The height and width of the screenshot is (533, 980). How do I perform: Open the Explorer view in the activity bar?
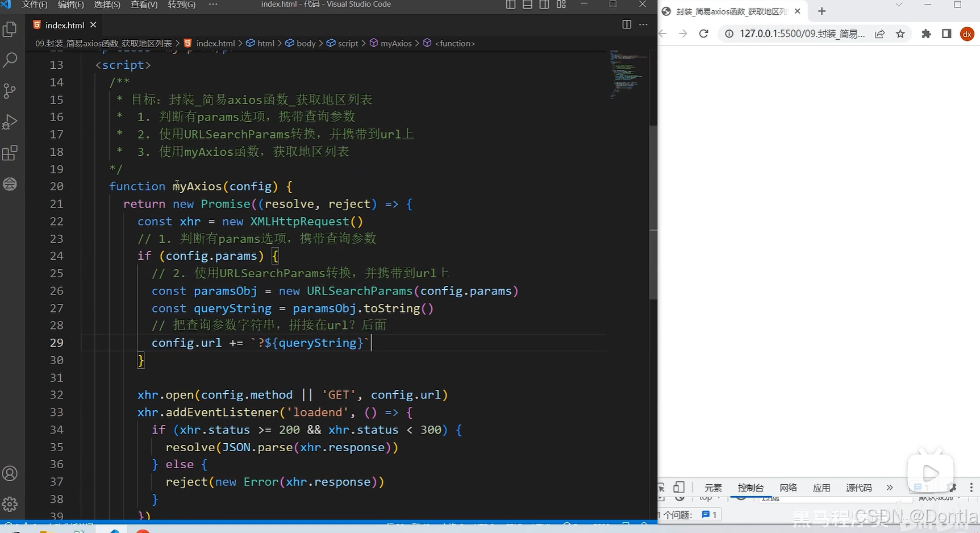(x=10, y=29)
